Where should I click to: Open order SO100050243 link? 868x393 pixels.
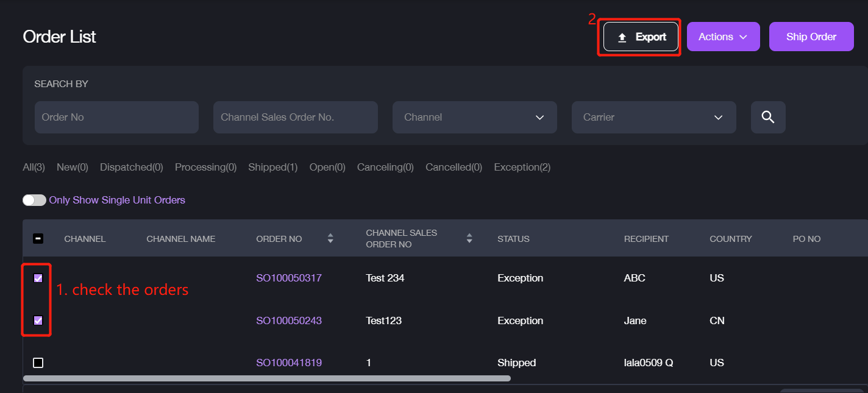click(289, 320)
